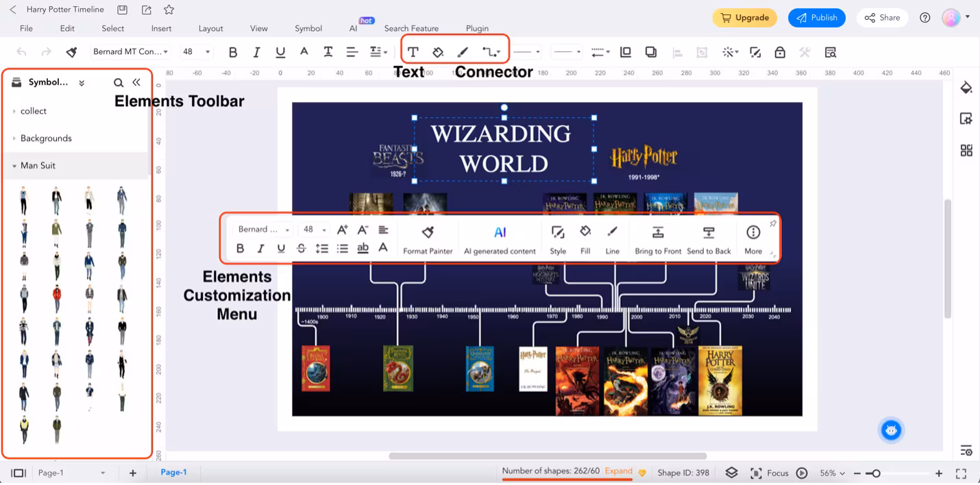Image resolution: width=980 pixels, height=485 pixels.
Task: Click the Format Painter in floating menu
Action: (x=428, y=240)
